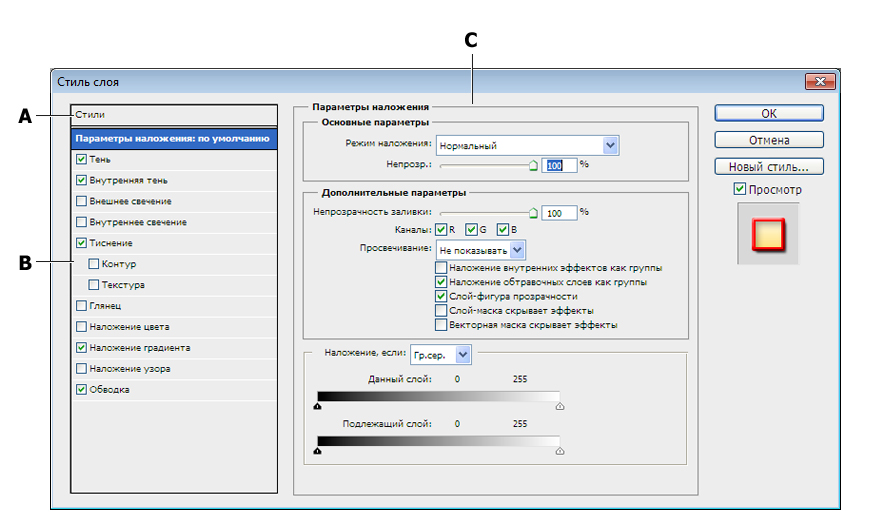Click the Отмена button

(x=769, y=140)
